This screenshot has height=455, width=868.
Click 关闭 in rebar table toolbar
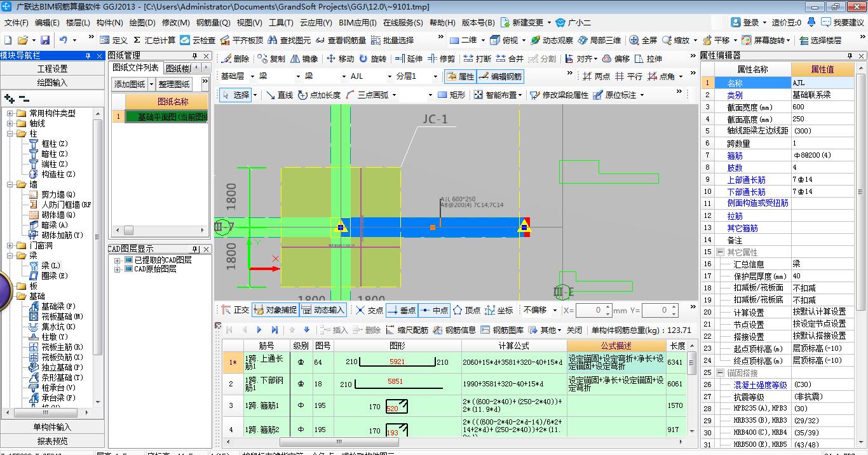pos(574,330)
